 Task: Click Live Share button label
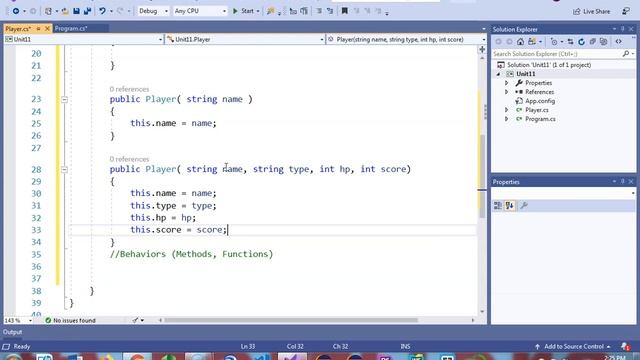(596, 11)
